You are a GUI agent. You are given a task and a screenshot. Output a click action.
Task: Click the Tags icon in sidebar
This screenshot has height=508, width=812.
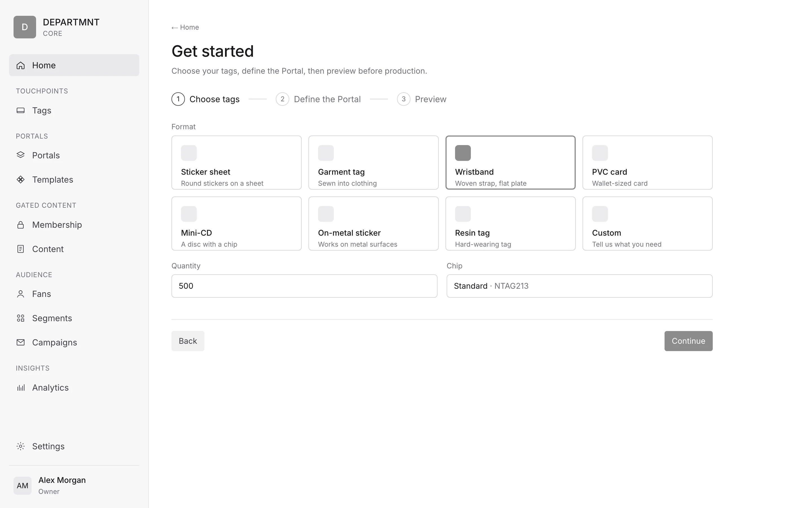point(21,110)
